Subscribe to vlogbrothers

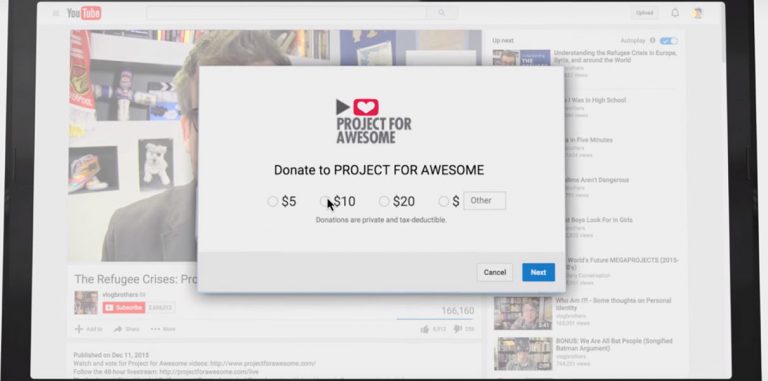click(123, 308)
